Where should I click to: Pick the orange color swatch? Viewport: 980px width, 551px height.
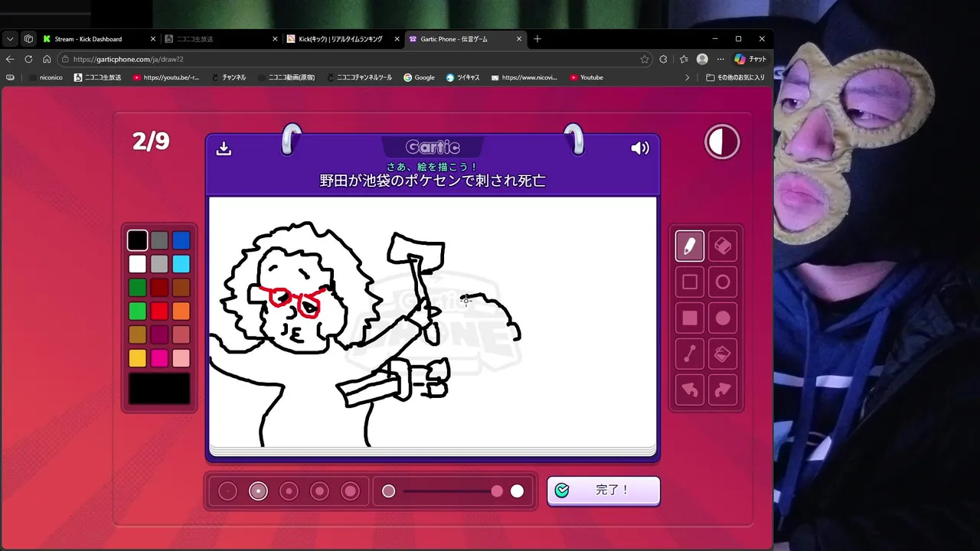tap(181, 311)
